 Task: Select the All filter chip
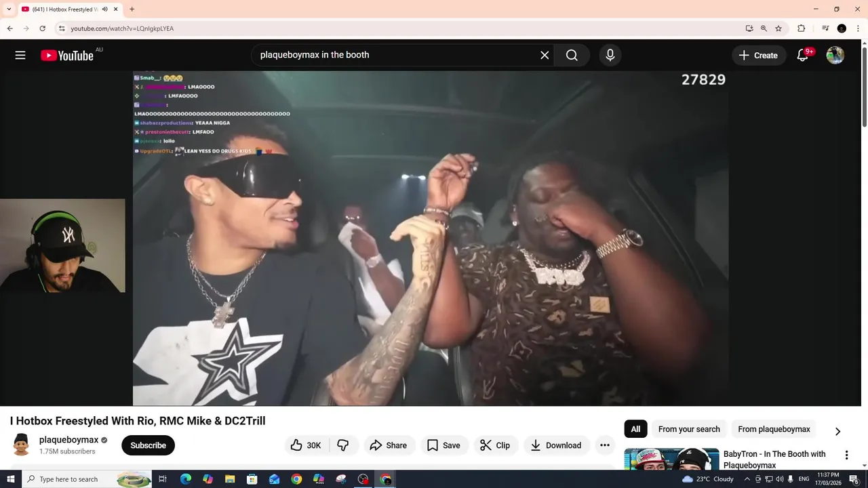(635, 429)
